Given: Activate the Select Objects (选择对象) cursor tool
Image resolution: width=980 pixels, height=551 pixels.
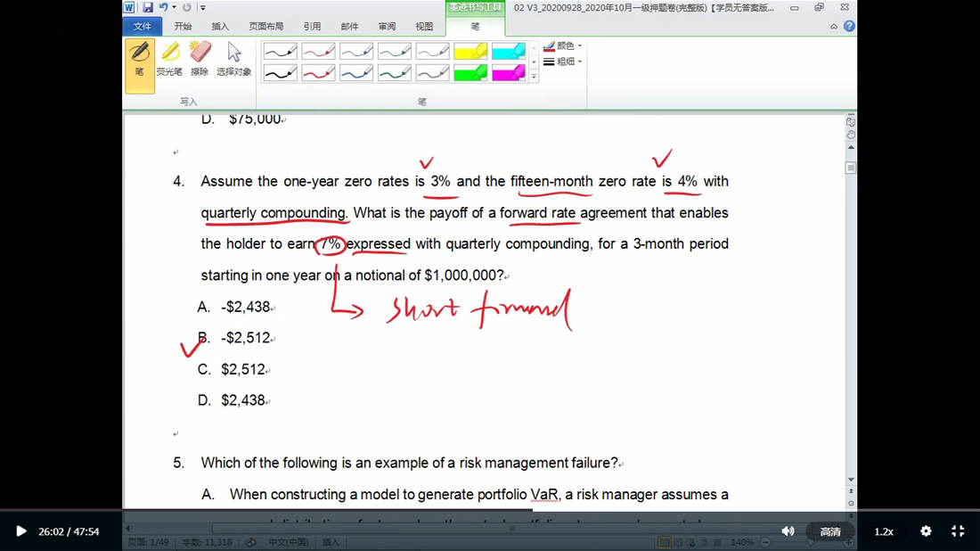Looking at the screenshot, I should click(x=233, y=60).
